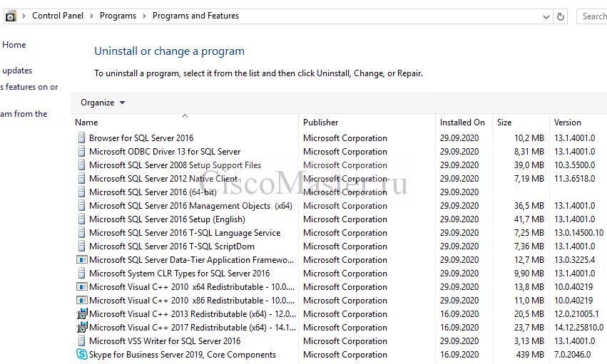Click the SQL Server 2016 Management Objects icon

tap(81, 206)
